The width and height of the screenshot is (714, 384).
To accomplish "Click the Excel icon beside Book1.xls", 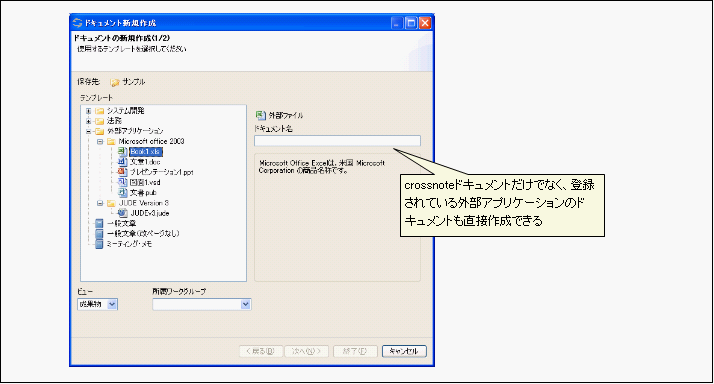I will click(x=122, y=151).
